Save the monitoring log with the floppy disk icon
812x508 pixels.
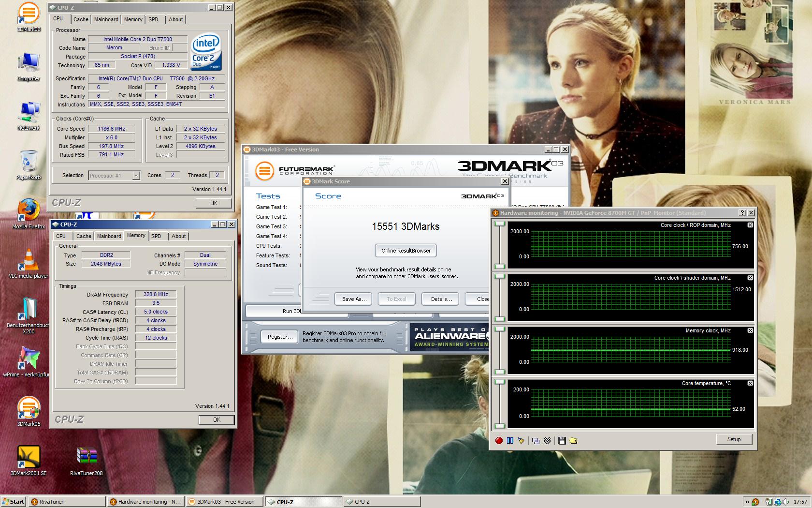562,440
